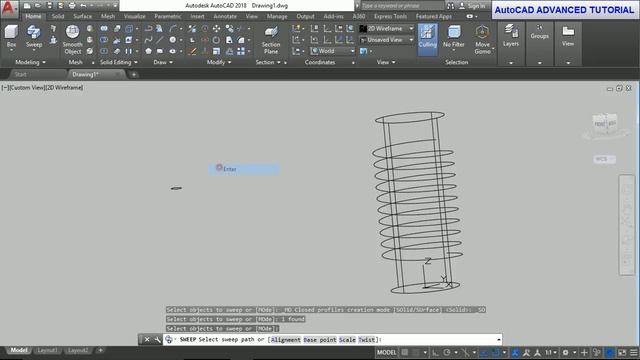Click the Save icon in quick access toolbar

click(49, 6)
